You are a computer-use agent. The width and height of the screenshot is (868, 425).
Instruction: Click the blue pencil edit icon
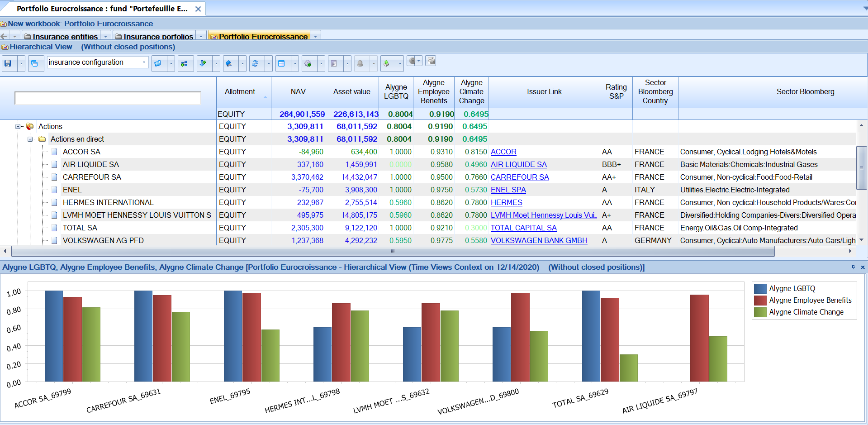[229, 63]
